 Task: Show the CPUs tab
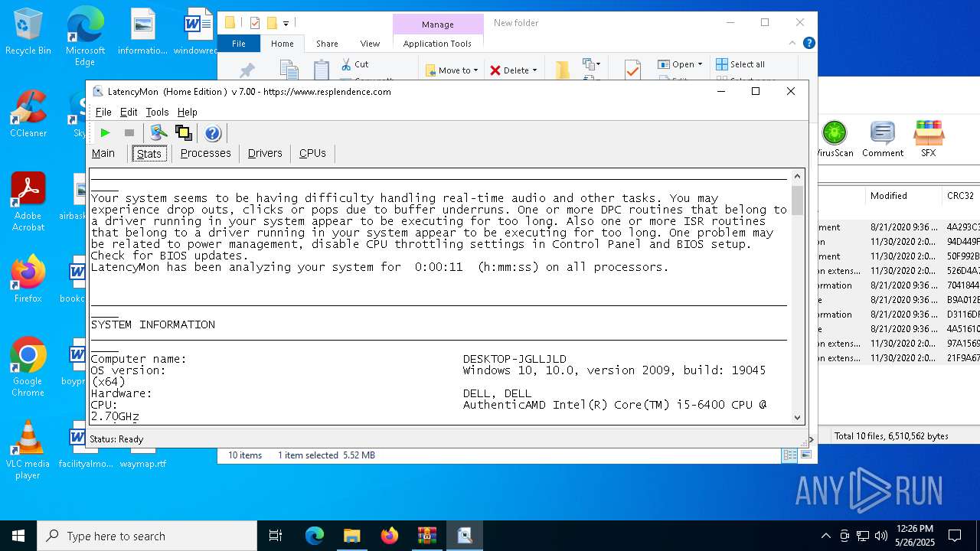[312, 153]
